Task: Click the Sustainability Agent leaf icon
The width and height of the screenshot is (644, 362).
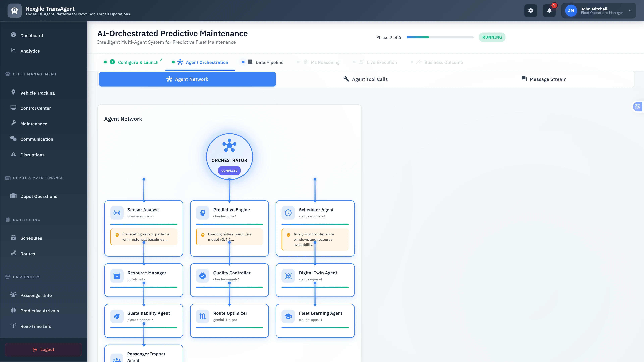Action: click(x=117, y=316)
